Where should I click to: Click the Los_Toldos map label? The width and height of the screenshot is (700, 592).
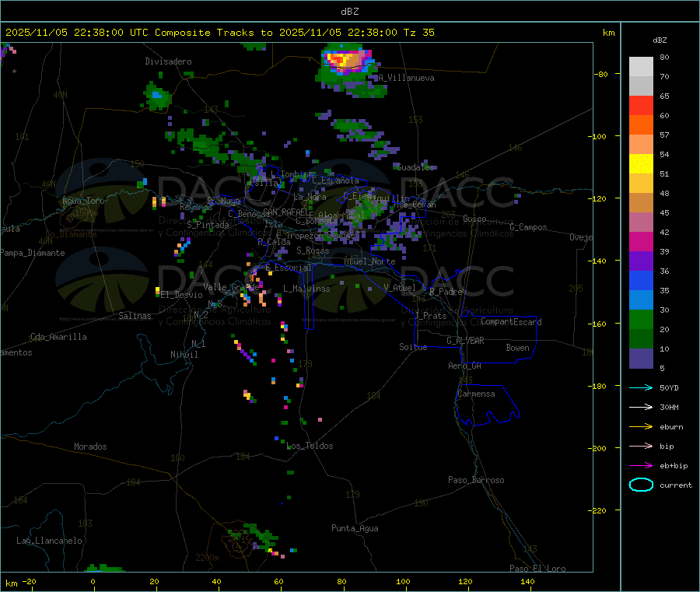tap(310, 446)
